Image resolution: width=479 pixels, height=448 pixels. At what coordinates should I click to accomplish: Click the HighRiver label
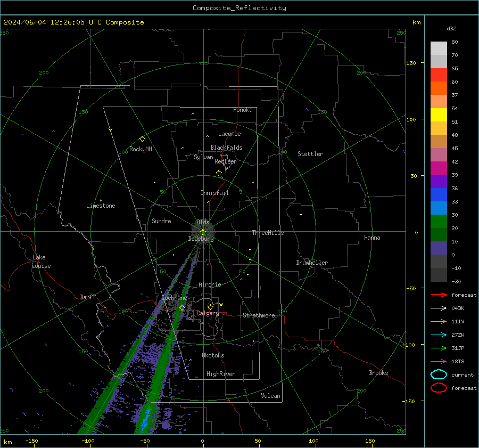221,374
